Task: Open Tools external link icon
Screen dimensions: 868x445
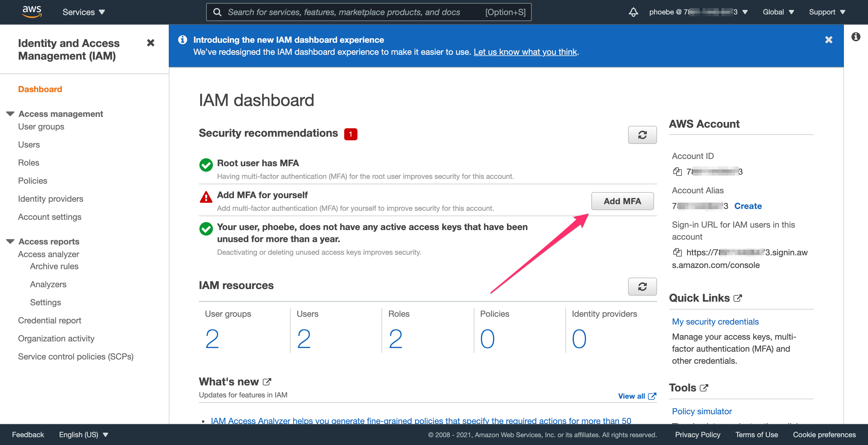Action: (704, 388)
